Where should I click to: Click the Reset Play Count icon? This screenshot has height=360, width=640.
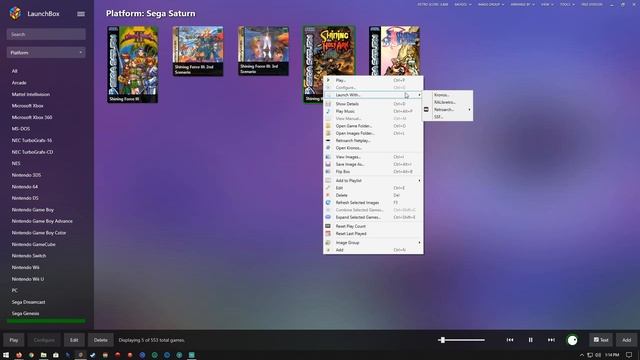[x=328, y=226]
